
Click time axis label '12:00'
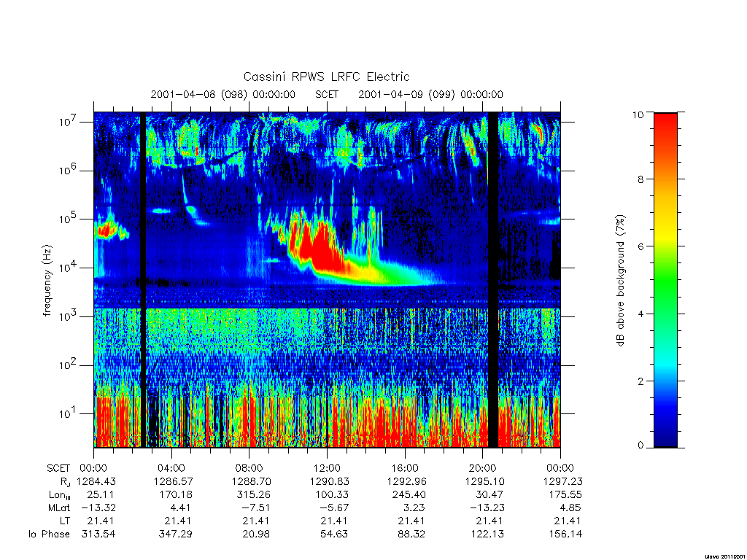click(x=327, y=469)
